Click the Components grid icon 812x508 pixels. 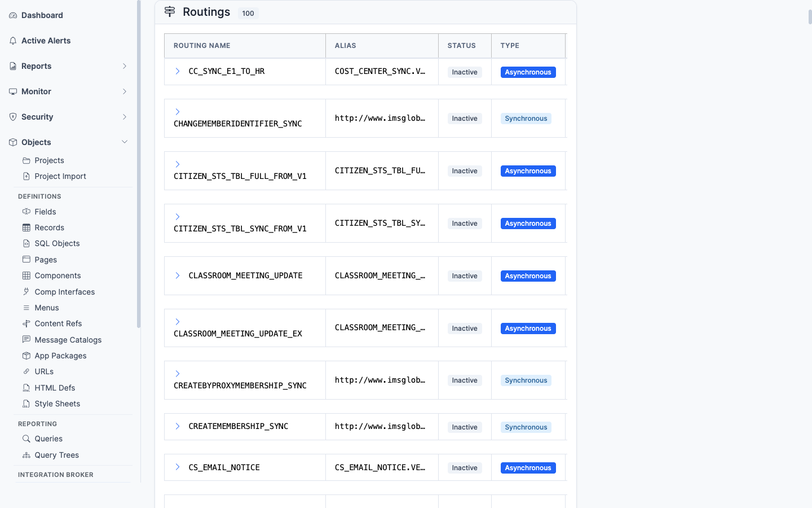tap(27, 275)
